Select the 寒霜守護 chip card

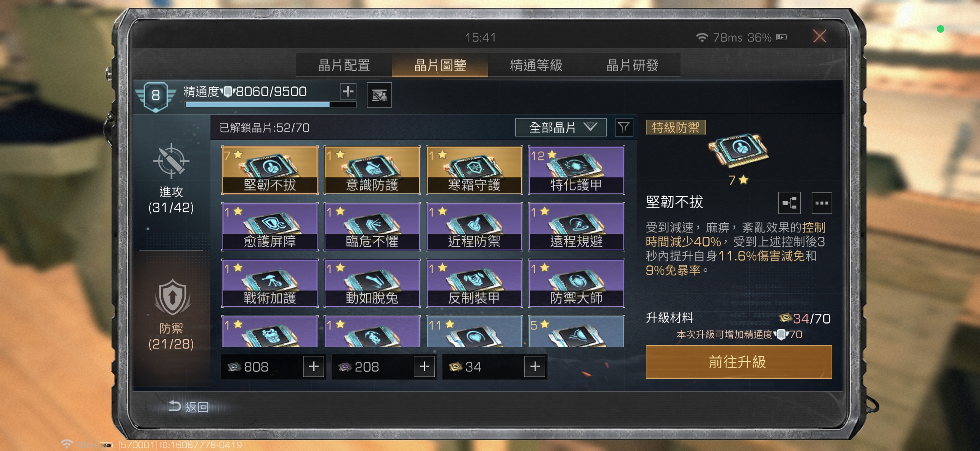[x=474, y=170]
